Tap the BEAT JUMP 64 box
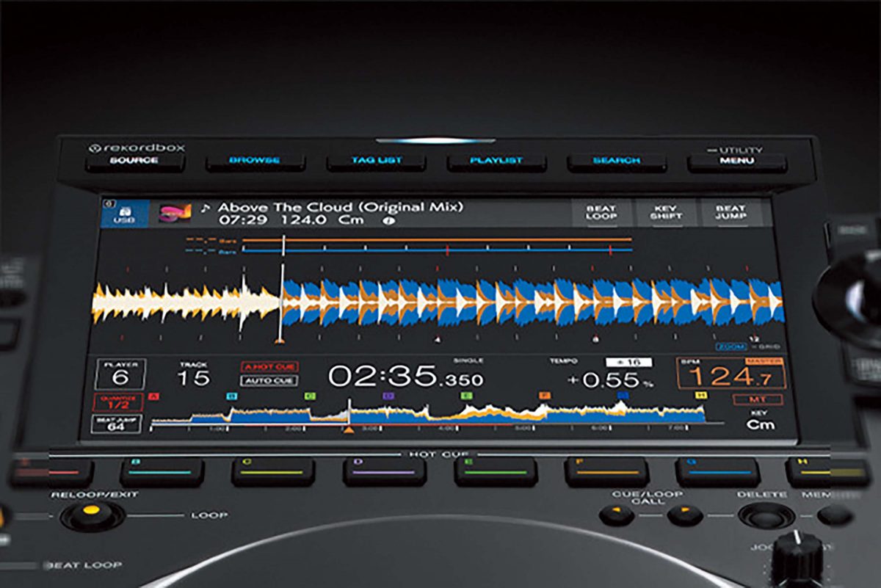This screenshot has height=588, width=881. [117, 424]
